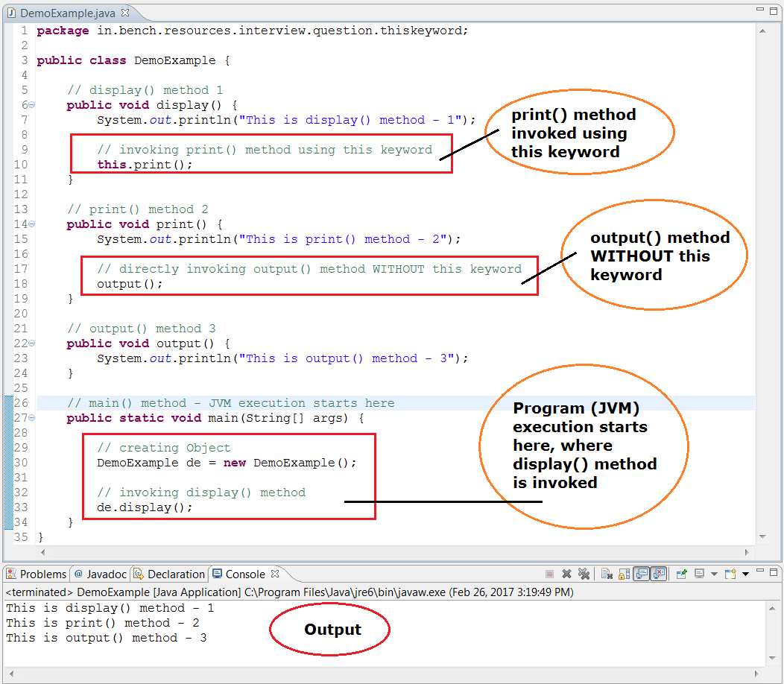
Task: Select the Clear Console icon
Action: pos(605,574)
